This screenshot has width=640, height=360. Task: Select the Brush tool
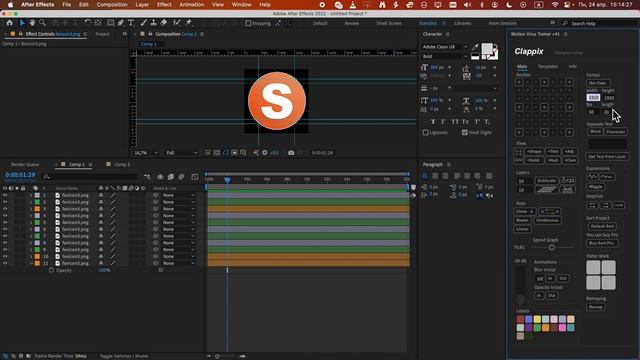click(x=143, y=23)
